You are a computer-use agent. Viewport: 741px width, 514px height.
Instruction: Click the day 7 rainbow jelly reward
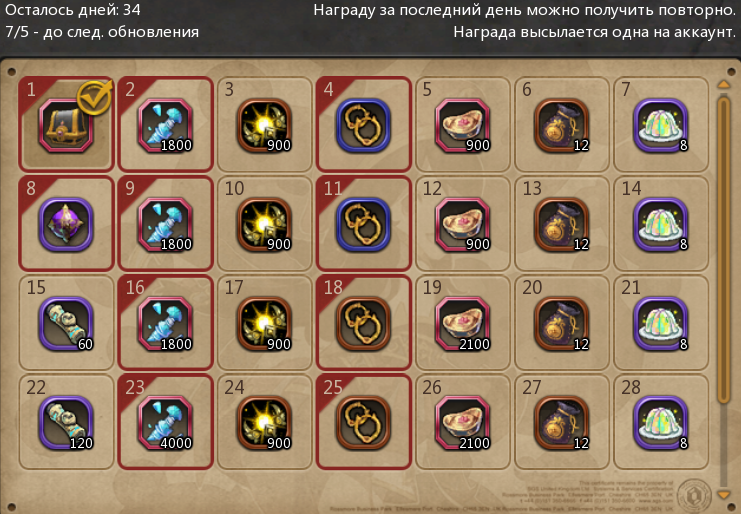tap(661, 126)
